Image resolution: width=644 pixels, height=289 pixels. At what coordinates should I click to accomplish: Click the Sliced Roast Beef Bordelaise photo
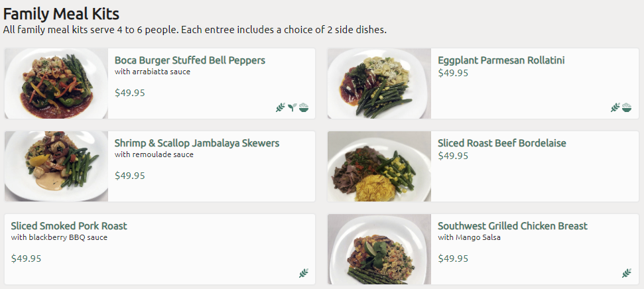coord(379,166)
